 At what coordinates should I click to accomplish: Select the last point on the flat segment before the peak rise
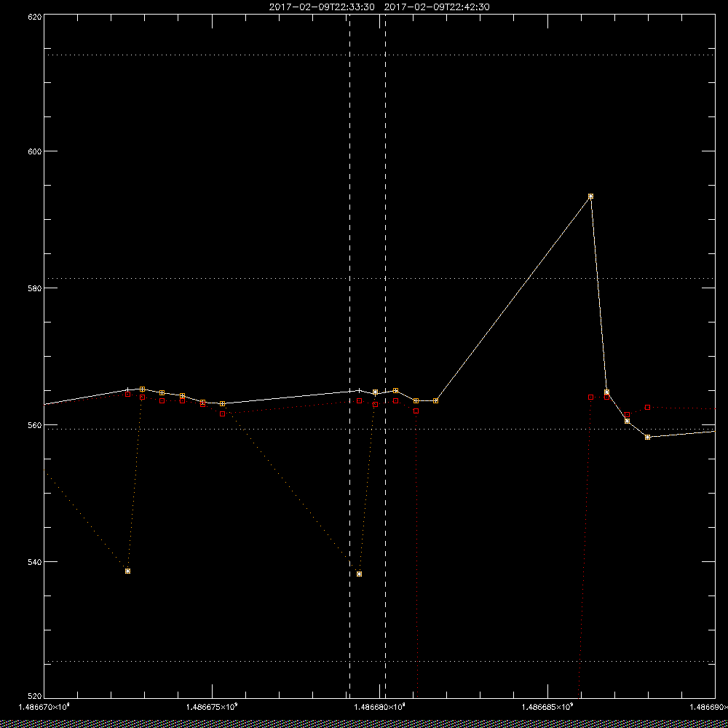pos(435,400)
